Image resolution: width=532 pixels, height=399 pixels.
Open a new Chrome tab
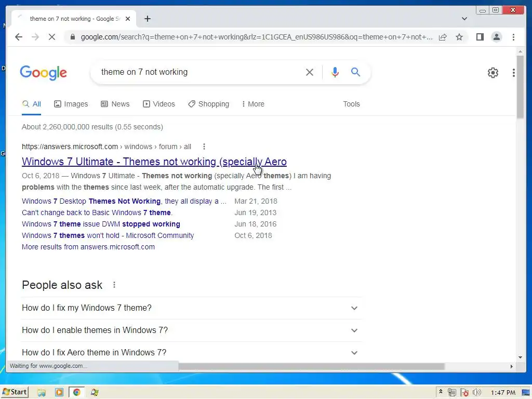tap(147, 19)
